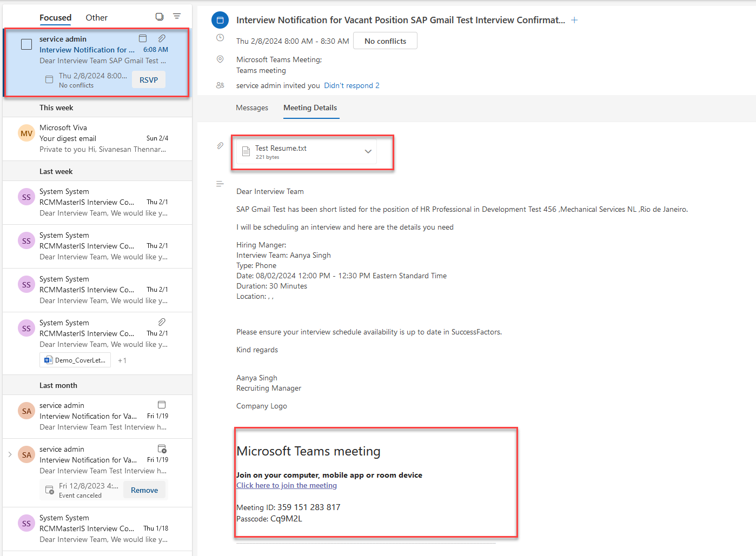Click the plus icon after the meeting title
This screenshot has width=756, height=556.
pyautogui.click(x=574, y=20)
